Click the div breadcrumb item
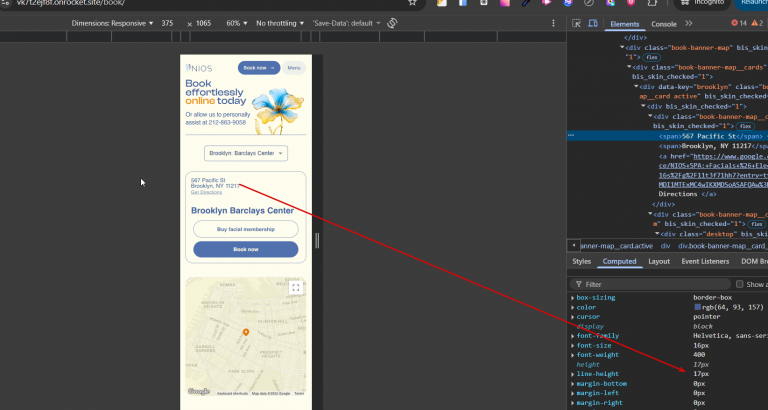768x410 pixels. [665, 246]
